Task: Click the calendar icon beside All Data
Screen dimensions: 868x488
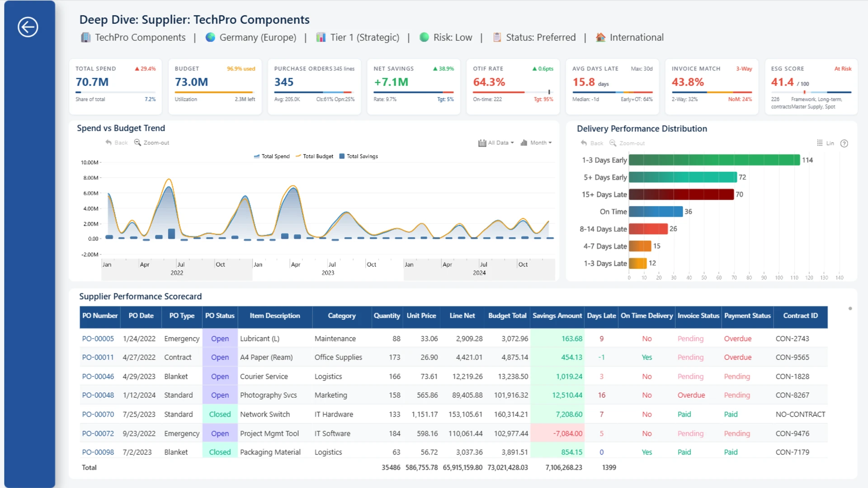Action: pos(482,143)
